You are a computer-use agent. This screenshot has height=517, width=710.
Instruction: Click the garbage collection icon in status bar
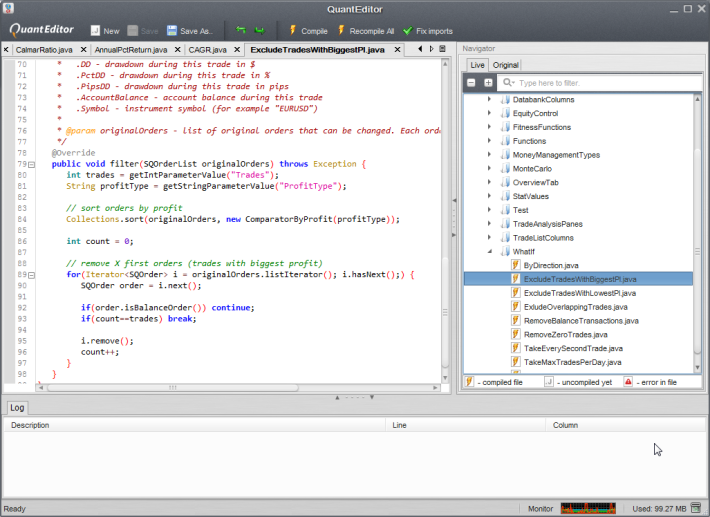pyautogui.click(x=696, y=508)
